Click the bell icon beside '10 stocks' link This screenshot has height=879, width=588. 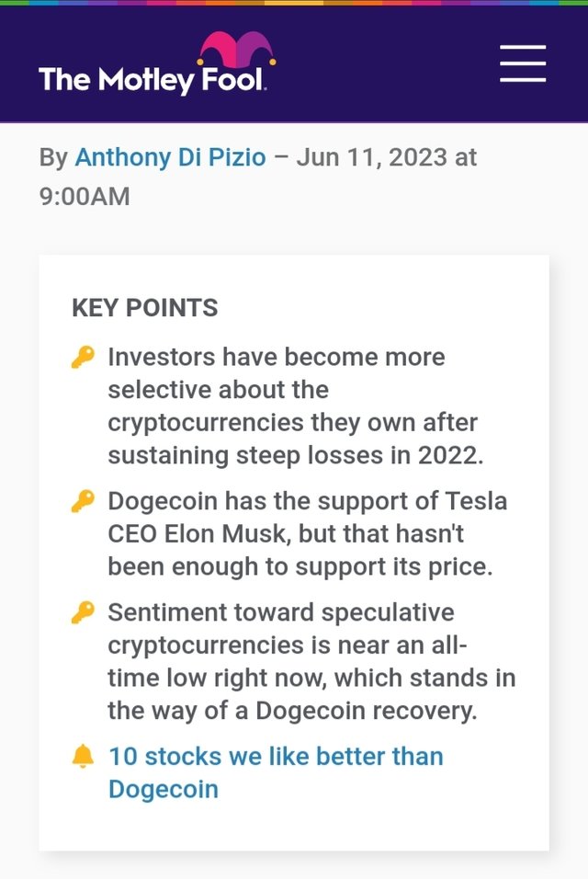click(83, 756)
